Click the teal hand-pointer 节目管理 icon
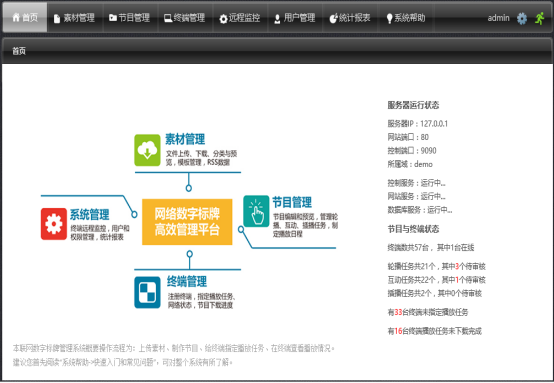Screen dimensions: 554x383 (256, 211)
